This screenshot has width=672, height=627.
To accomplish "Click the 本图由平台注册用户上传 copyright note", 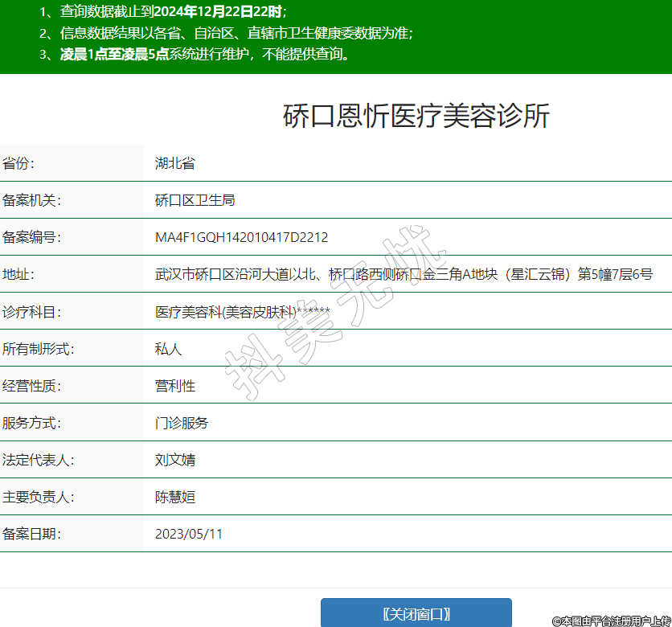I will pyautogui.click(x=611, y=621).
